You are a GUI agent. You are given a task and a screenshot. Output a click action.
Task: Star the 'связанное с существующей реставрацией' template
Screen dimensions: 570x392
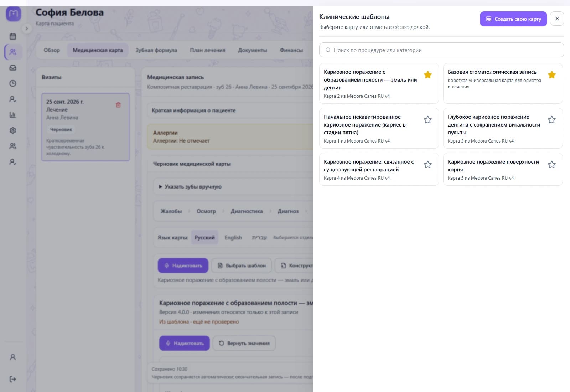[428, 165]
